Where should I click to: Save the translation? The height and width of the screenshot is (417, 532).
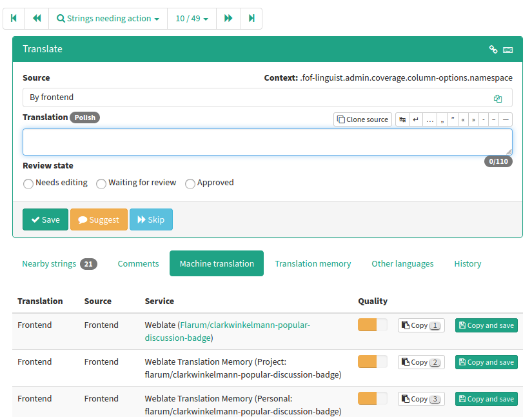coord(46,219)
